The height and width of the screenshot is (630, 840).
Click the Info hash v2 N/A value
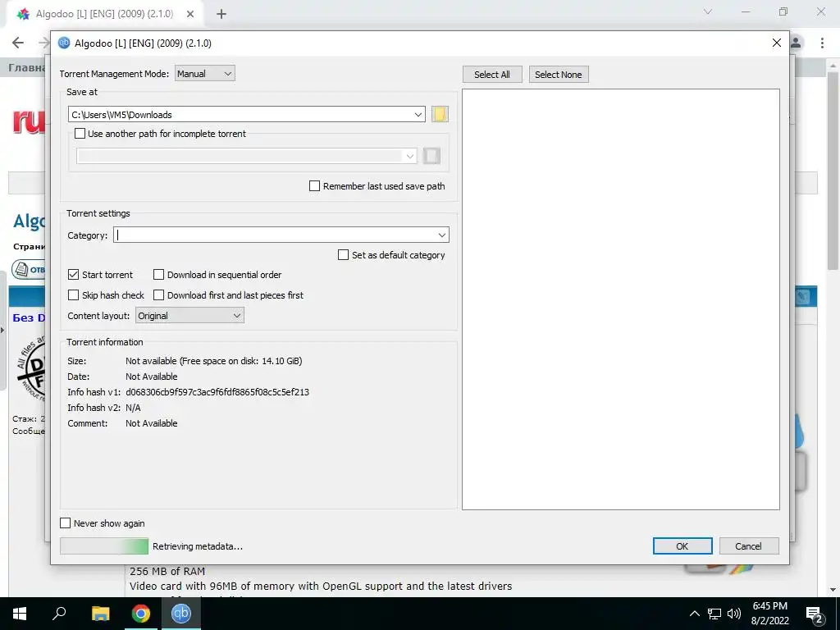point(133,408)
